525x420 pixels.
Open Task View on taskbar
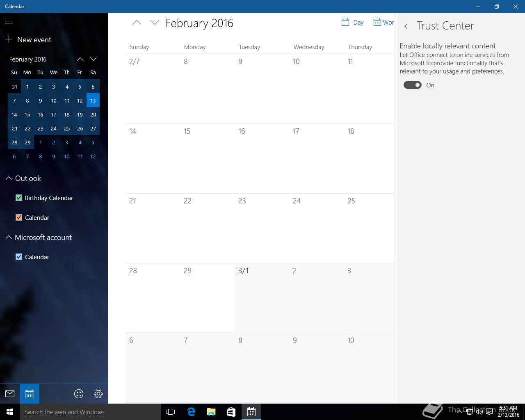[x=171, y=412]
